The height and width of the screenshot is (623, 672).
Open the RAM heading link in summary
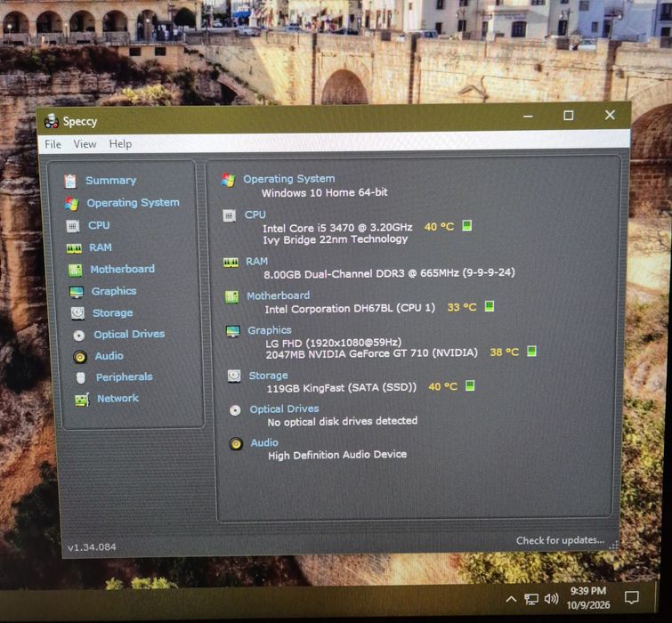256,262
